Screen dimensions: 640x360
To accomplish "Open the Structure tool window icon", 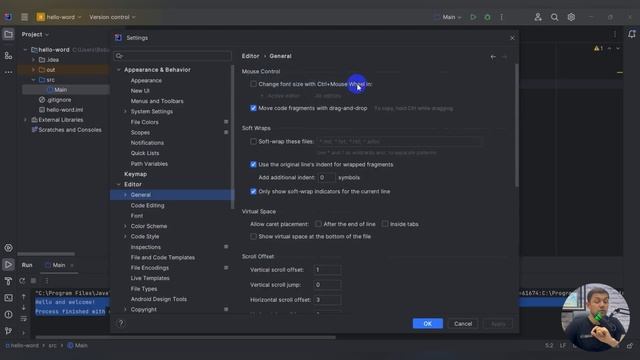I will pos(8,56).
